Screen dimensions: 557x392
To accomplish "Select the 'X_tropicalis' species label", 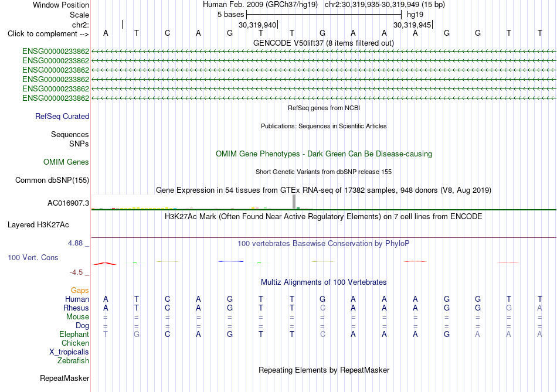I will [x=69, y=352].
